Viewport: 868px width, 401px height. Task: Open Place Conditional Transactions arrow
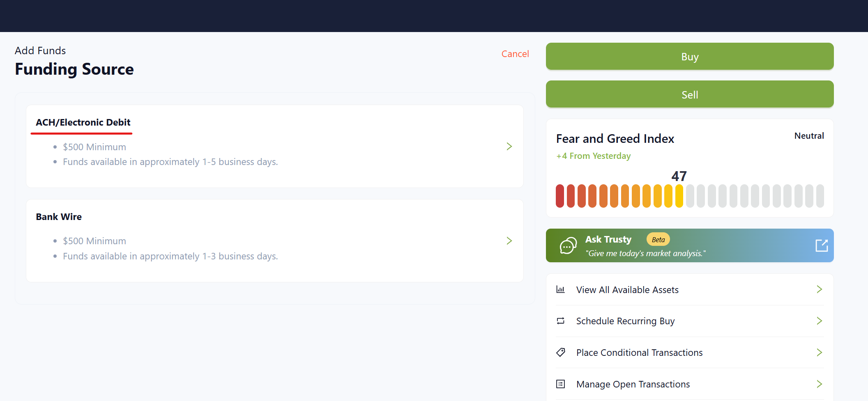[x=819, y=353]
